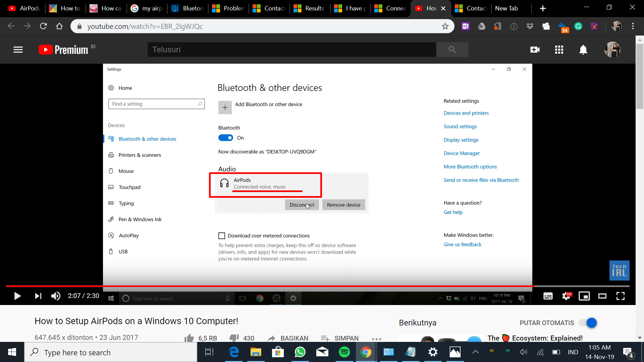Image resolution: width=644 pixels, height=362 pixels.
Task: Click play button on YouTube video
Action: tap(17, 296)
